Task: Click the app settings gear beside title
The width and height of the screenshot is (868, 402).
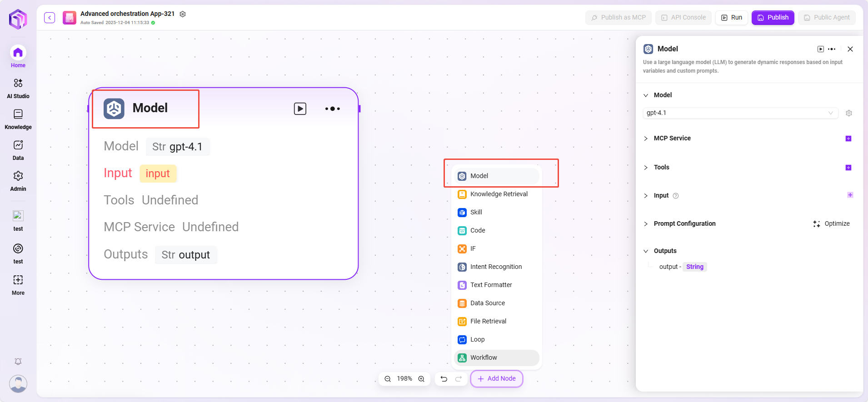Action: coord(183,14)
